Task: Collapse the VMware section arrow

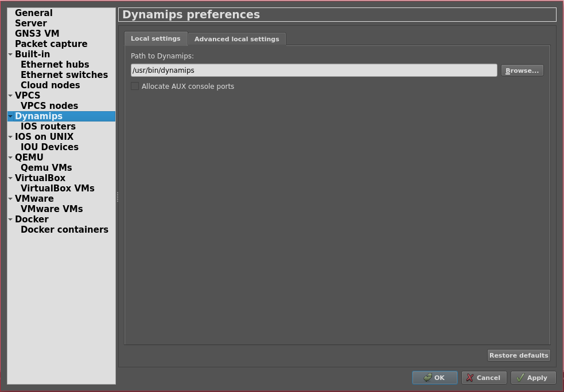Action: tap(10, 199)
